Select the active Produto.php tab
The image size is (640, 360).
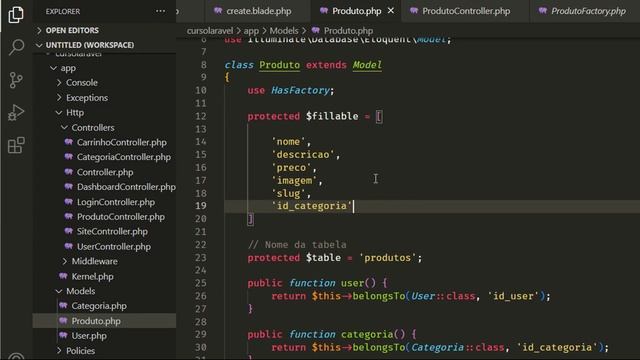tap(356, 11)
